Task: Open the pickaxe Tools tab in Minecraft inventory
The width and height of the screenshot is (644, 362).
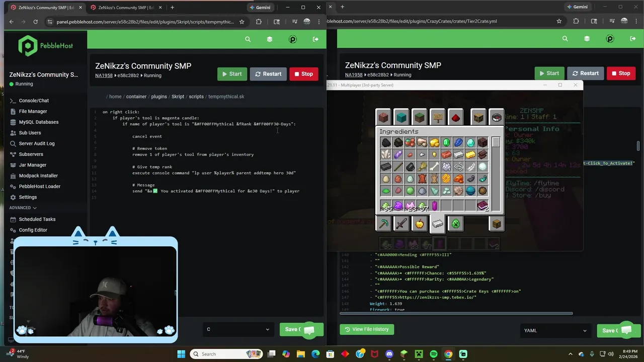Action: (x=383, y=224)
